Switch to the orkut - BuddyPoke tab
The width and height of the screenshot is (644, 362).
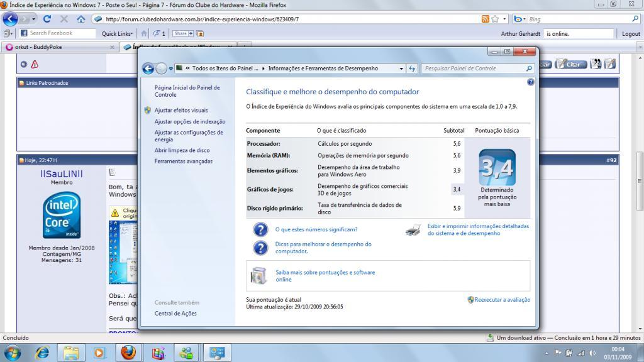[x=60, y=47]
